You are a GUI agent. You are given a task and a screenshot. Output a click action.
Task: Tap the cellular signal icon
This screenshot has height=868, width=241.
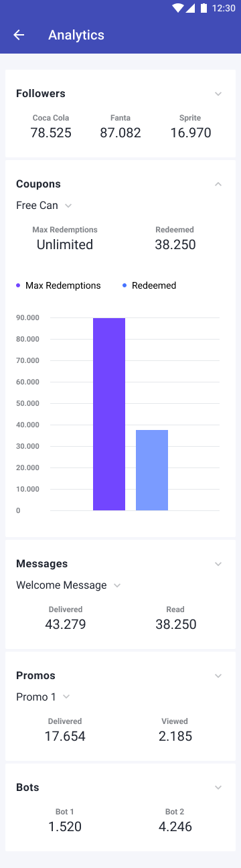(191, 8)
